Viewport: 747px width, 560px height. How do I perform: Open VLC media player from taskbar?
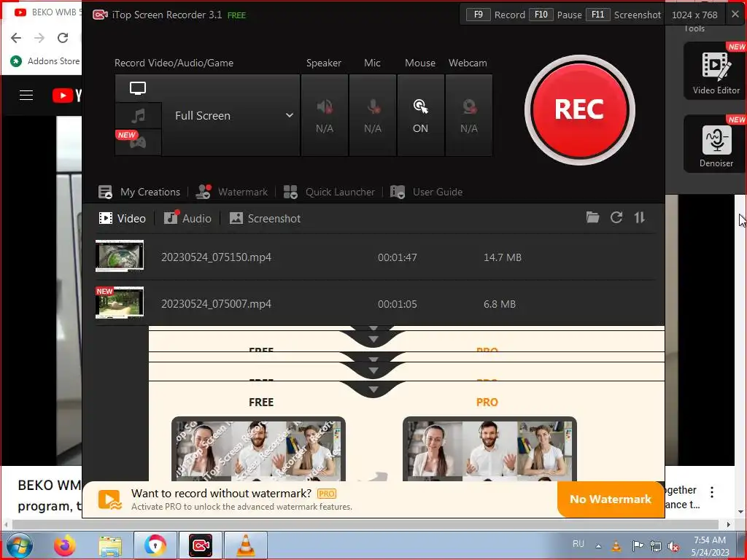click(x=245, y=545)
